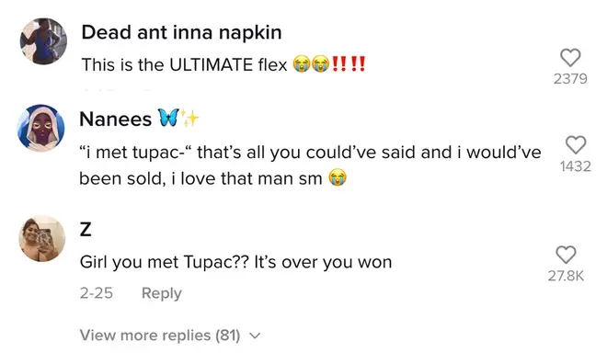Click the 2-25 date stamp
This screenshot has height=364, width=607.
97,293
